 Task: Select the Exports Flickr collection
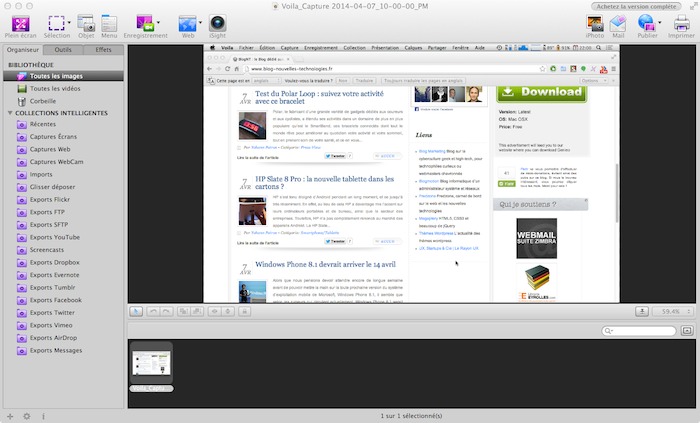tap(63, 199)
